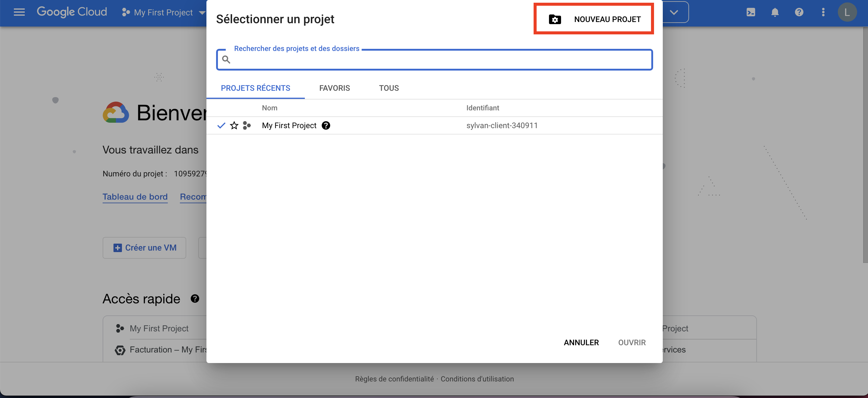This screenshot has height=398, width=868.
Task: Open Facturation quick access entry
Action: point(168,350)
